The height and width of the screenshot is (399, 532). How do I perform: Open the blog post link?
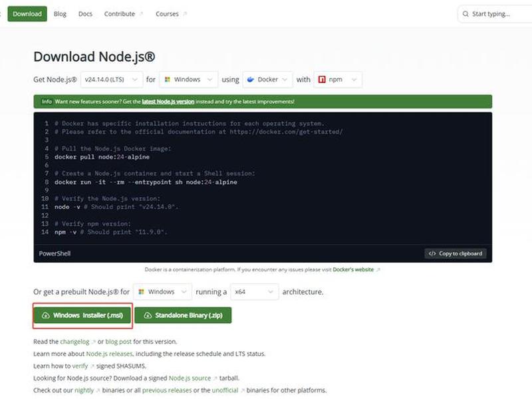[118, 342]
